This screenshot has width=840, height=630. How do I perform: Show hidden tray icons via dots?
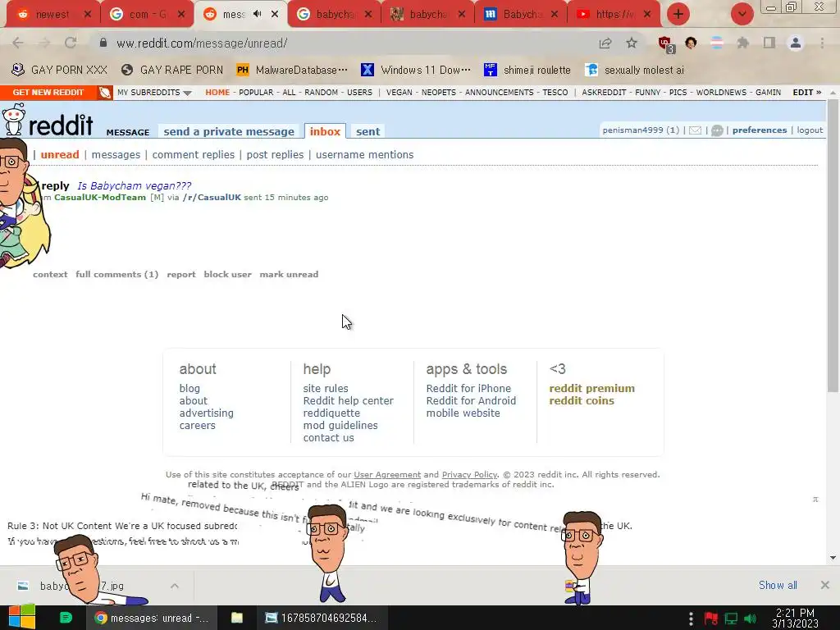(x=691, y=619)
